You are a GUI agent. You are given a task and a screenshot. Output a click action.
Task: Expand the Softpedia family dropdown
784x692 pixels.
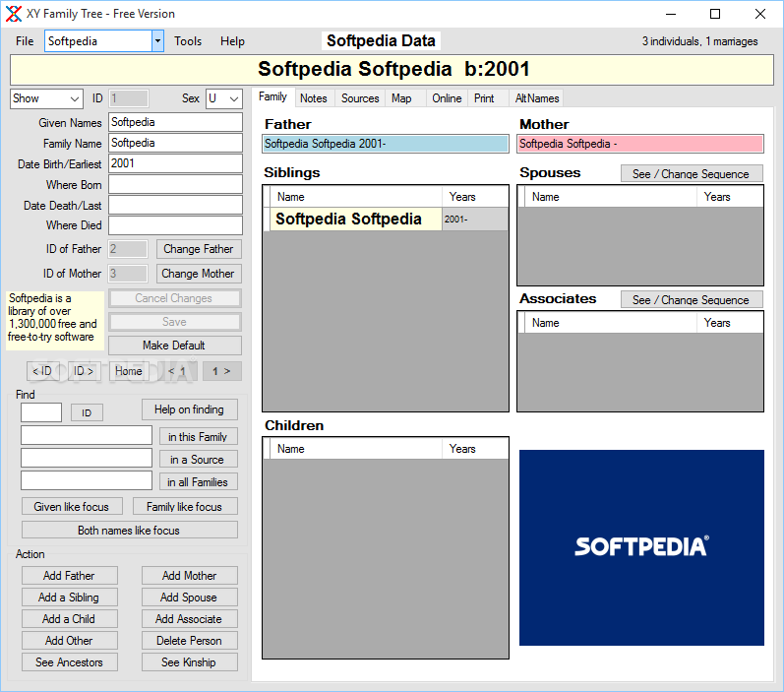(157, 41)
